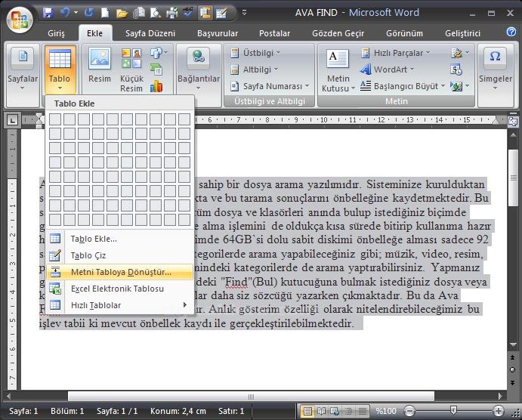This screenshot has width=522, height=420.
Task: Click select browse object circle icon
Action: [513, 369]
